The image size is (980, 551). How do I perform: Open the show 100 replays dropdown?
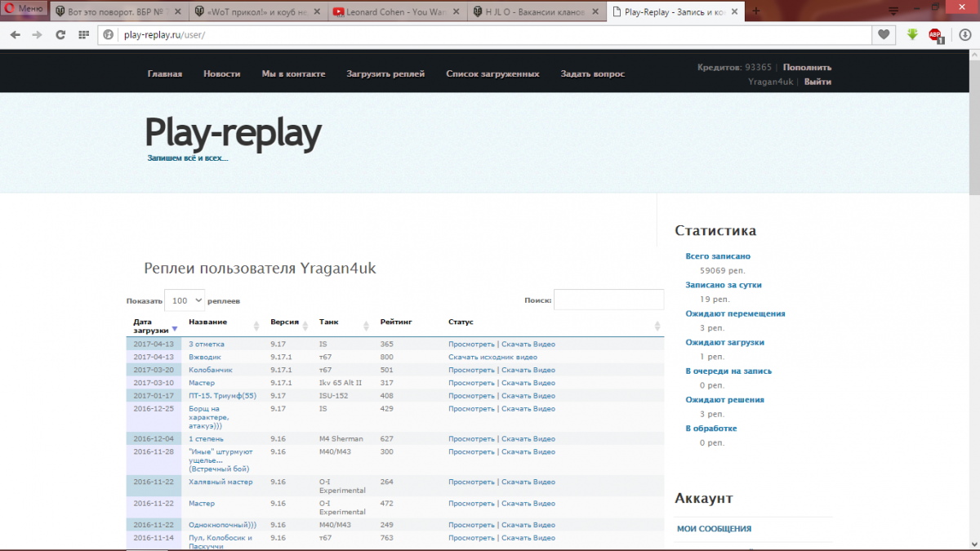184,300
